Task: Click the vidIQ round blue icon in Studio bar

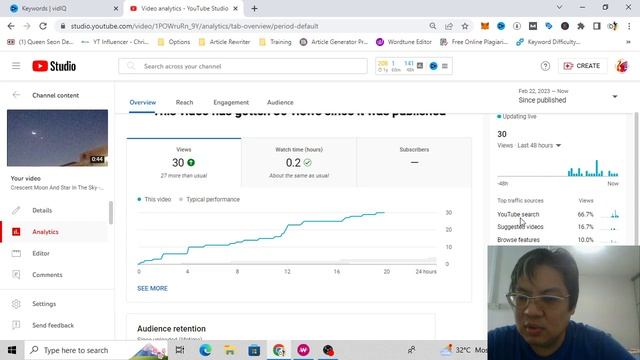Action: (433, 66)
